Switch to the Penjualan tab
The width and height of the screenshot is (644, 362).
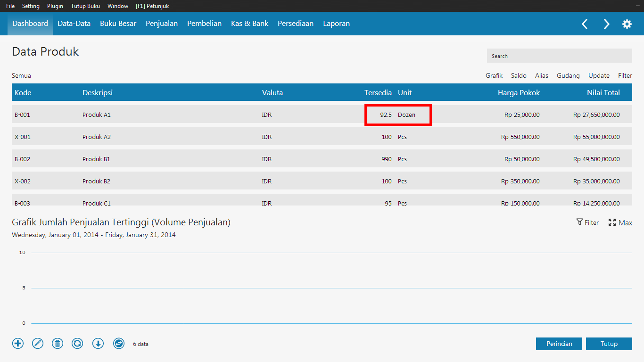[162, 24]
